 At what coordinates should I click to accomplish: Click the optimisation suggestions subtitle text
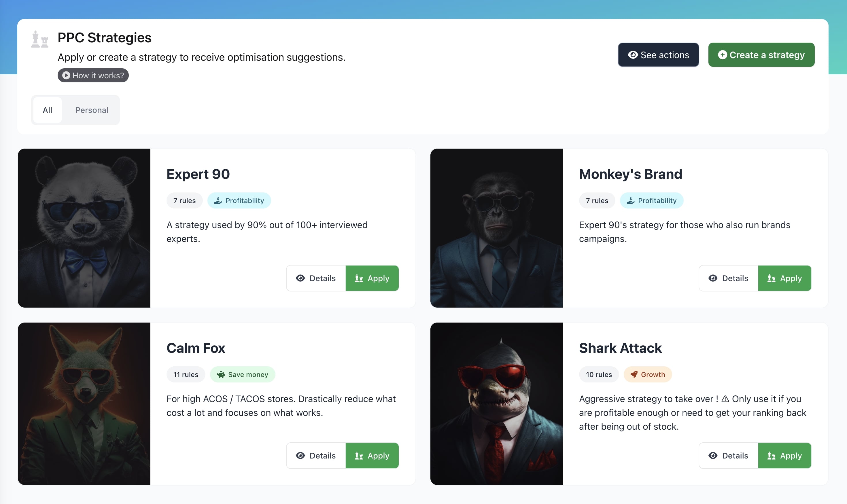click(201, 57)
